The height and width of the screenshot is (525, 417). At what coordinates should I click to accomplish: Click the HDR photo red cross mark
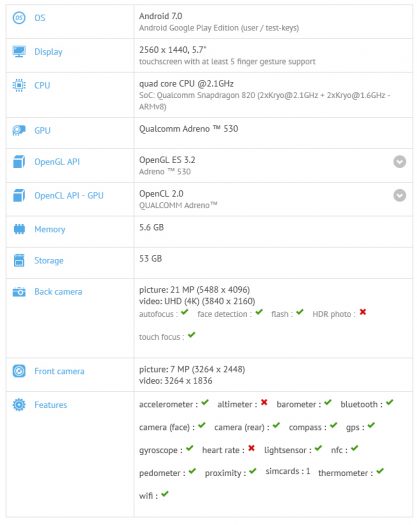[363, 312]
